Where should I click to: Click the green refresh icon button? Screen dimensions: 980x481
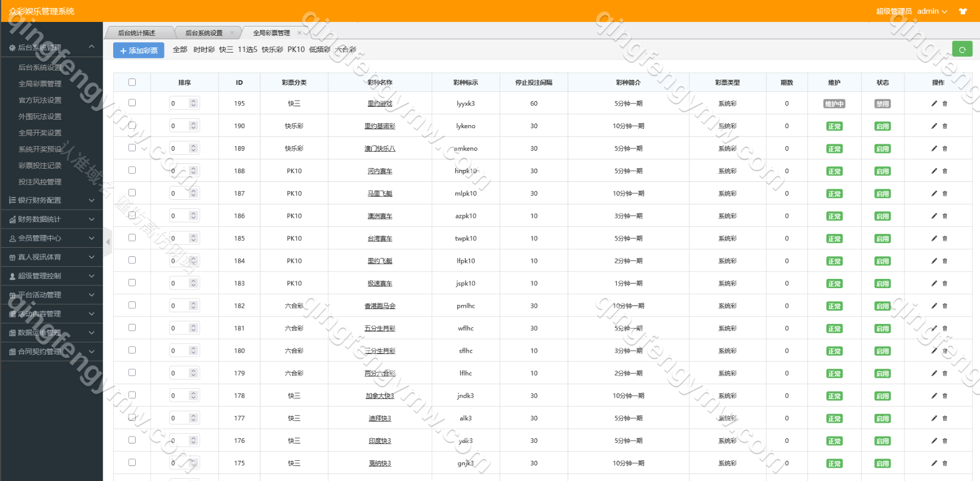click(962, 50)
